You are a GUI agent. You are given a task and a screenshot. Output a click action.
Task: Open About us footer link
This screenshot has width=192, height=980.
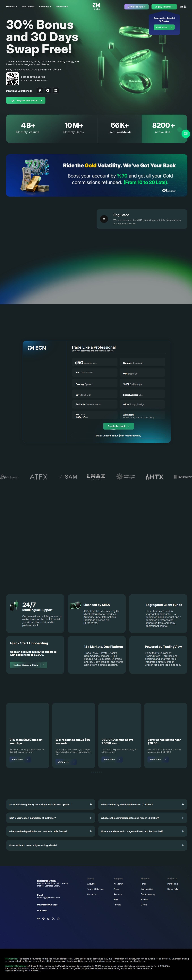click(x=91, y=884)
